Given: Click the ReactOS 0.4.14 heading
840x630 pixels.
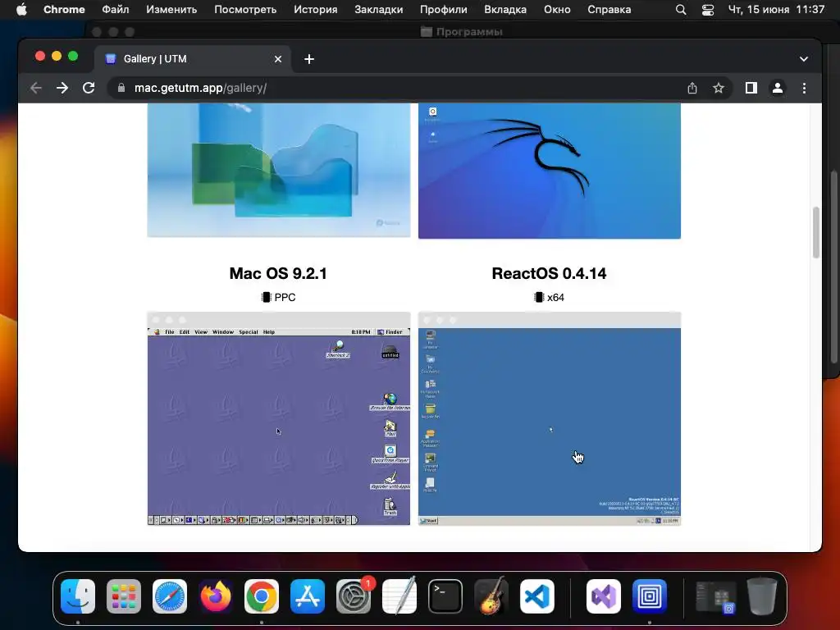Looking at the screenshot, I should coord(549,273).
